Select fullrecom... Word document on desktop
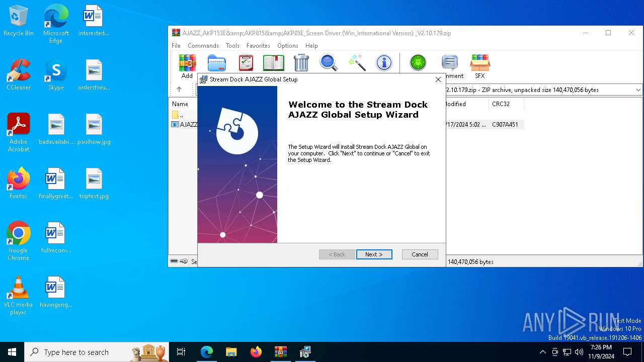644x362 pixels. click(56, 238)
